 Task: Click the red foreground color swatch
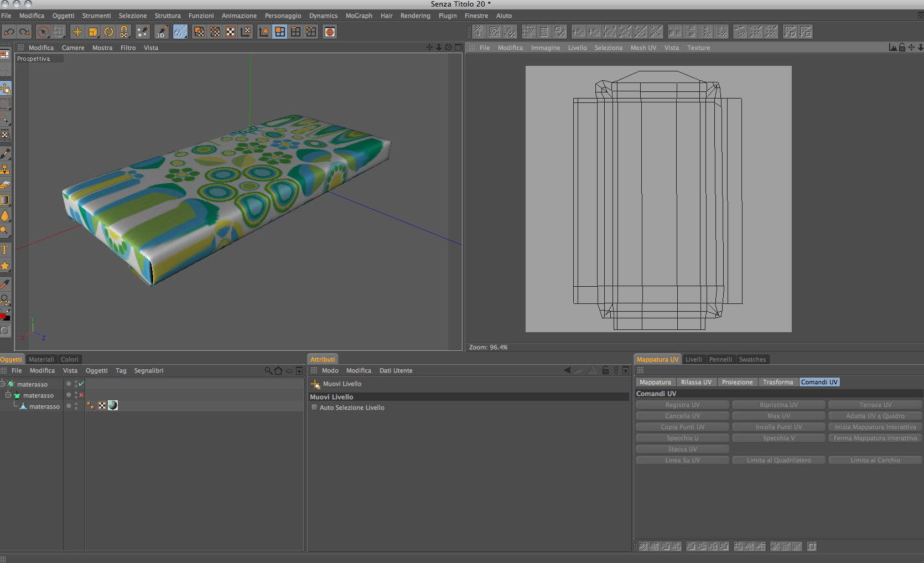pos(3,317)
